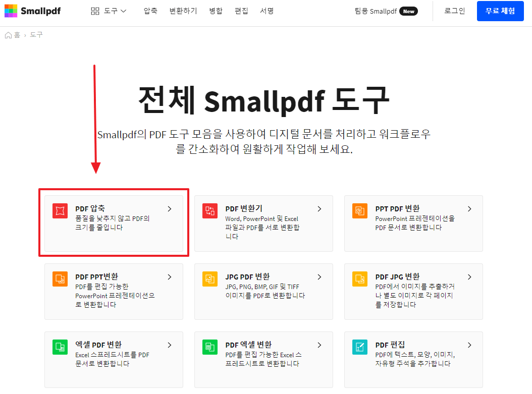Viewport: 532px width, 394px height.
Task: Click the PDF 편집 teal edit icon
Action: (360, 347)
